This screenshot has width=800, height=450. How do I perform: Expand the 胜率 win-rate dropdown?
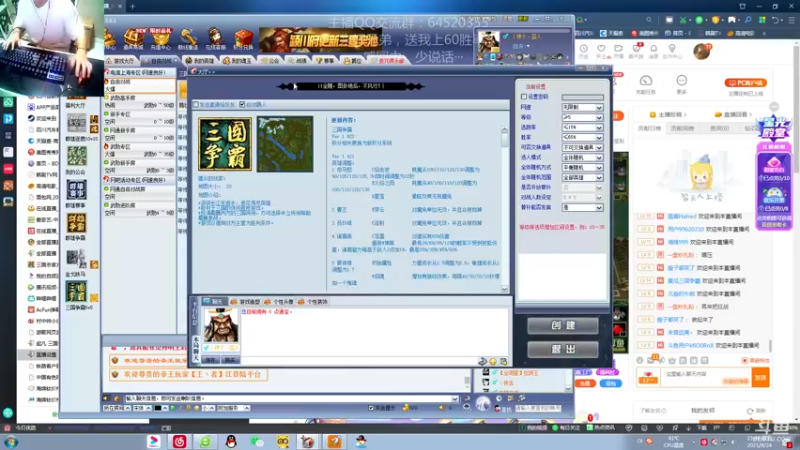coord(582,137)
